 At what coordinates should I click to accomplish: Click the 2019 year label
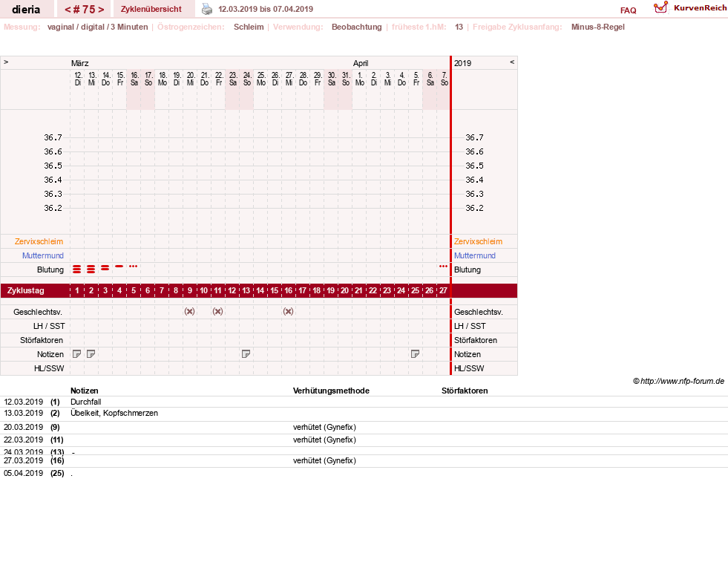(462, 63)
